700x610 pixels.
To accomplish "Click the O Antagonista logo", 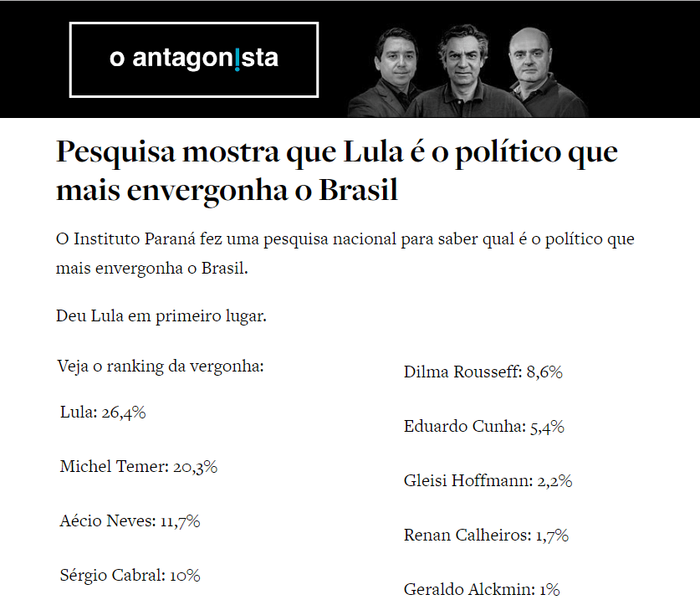I will [x=193, y=59].
